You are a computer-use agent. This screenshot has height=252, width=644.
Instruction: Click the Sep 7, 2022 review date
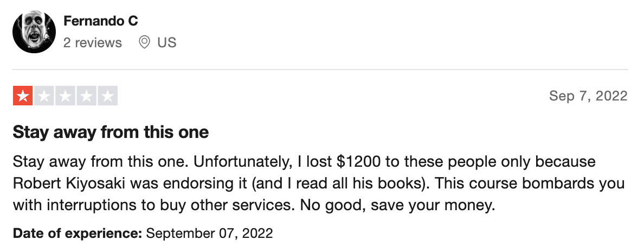[588, 96]
